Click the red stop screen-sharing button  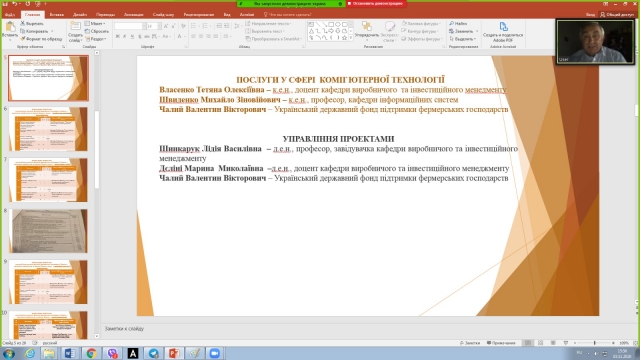pyautogui.click(x=376, y=4)
